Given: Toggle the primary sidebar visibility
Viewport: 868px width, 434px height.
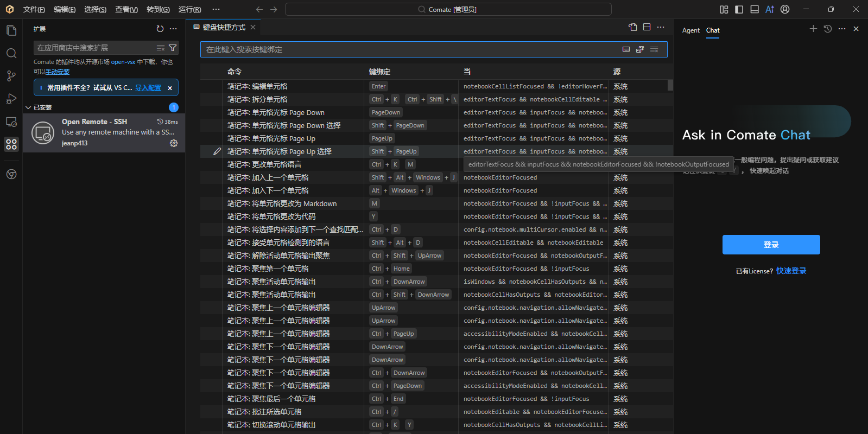Looking at the screenshot, I should pyautogui.click(x=739, y=9).
